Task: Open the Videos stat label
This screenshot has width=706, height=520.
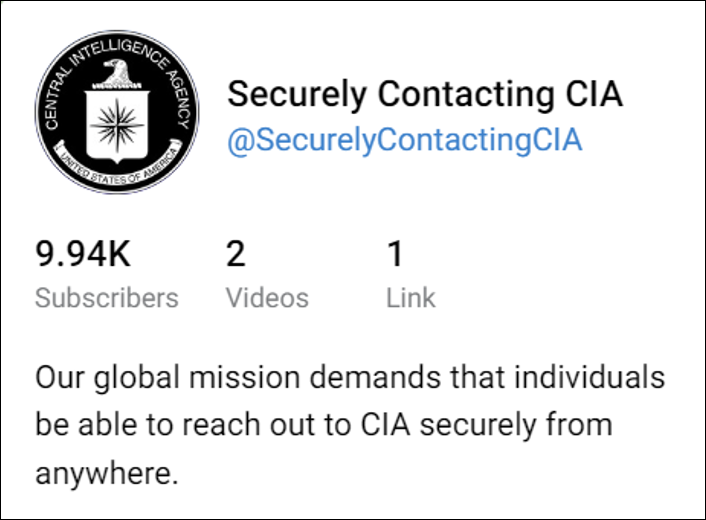Action: (x=267, y=297)
